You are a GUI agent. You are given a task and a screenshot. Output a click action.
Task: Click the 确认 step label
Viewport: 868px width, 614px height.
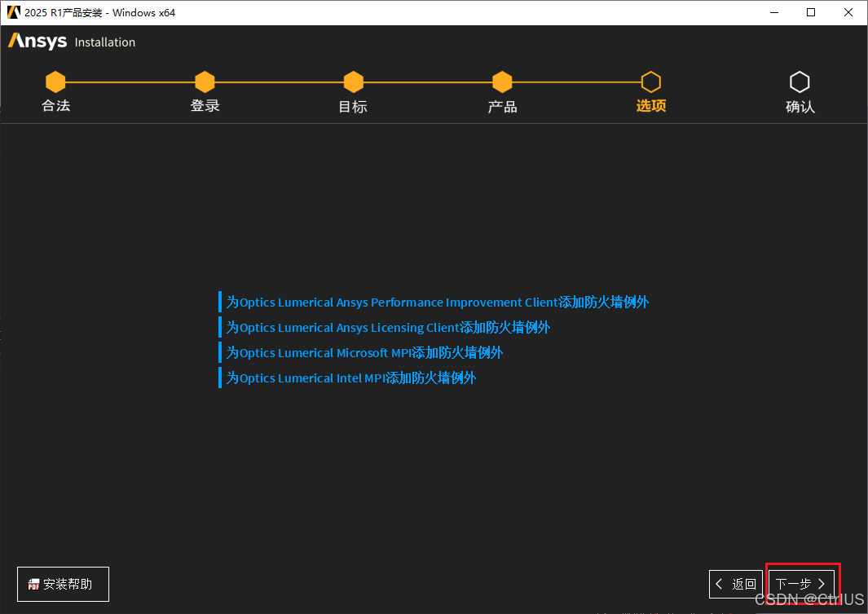click(x=800, y=106)
